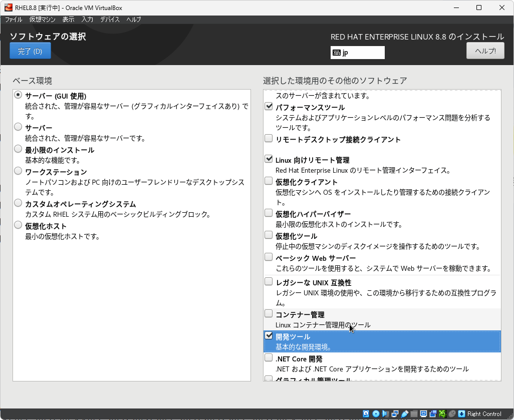Click the hard disk activity icon in the status bar
514x420 pixels.
[366, 414]
